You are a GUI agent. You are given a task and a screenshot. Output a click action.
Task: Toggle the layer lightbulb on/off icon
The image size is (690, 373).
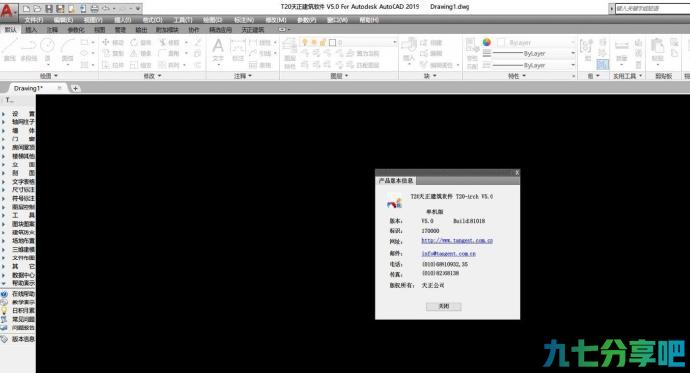pyautogui.click(x=305, y=42)
